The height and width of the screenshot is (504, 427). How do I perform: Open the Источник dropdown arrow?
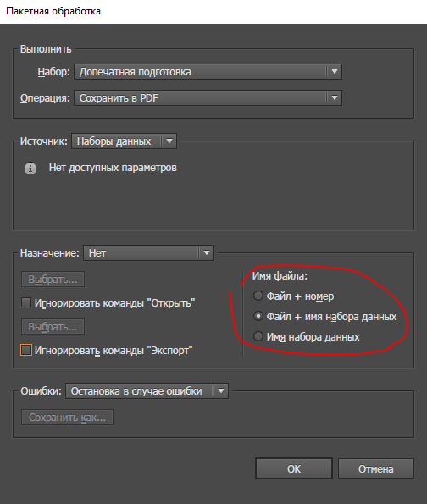click(169, 141)
